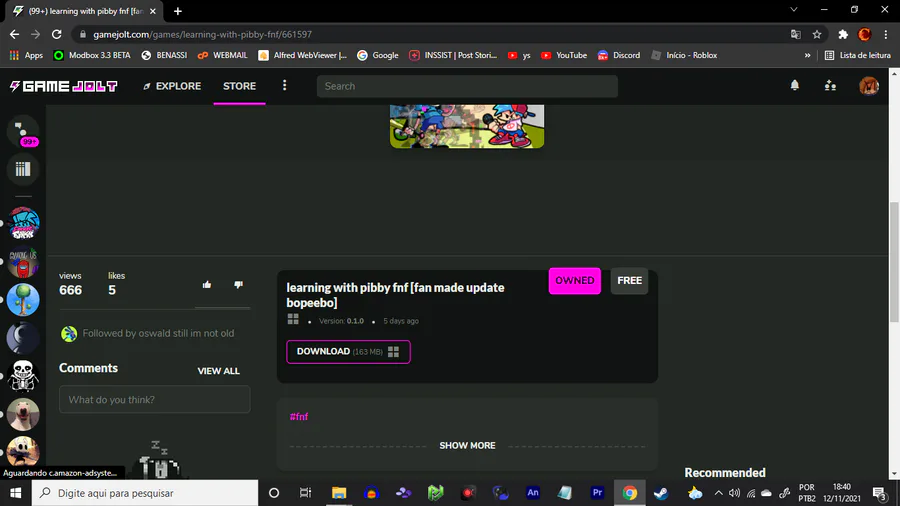Go back in browser

pos(14,34)
